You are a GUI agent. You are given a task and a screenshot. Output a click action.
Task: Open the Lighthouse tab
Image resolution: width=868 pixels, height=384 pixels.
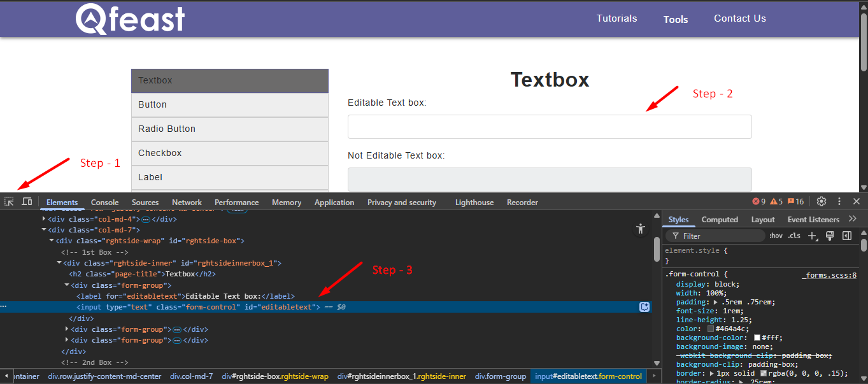pos(474,203)
